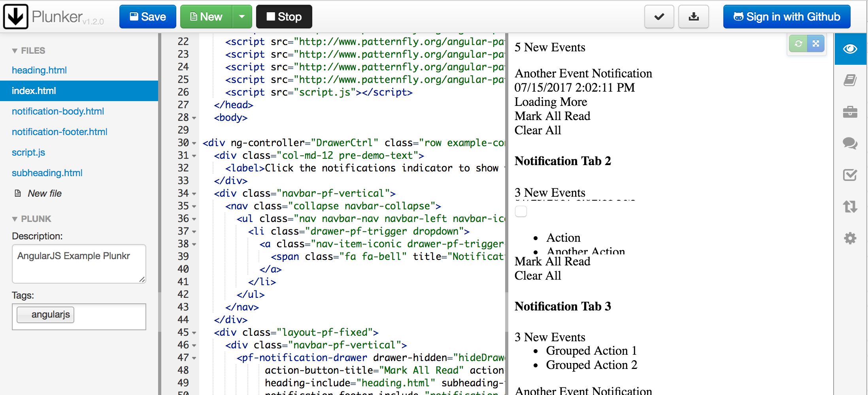Click line number 40 in the gutter

[x=183, y=269]
